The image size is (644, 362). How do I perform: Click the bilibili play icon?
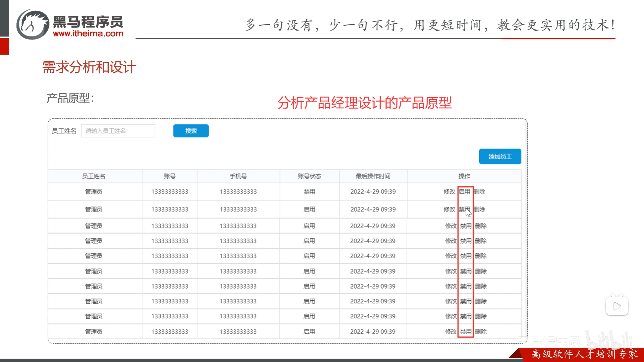coord(617,305)
